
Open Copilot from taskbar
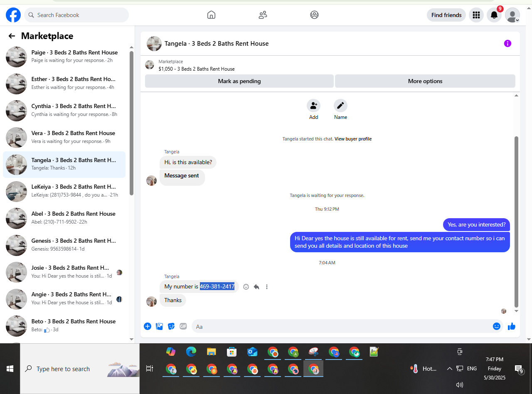pyautogui.click(x=171, y=352)
